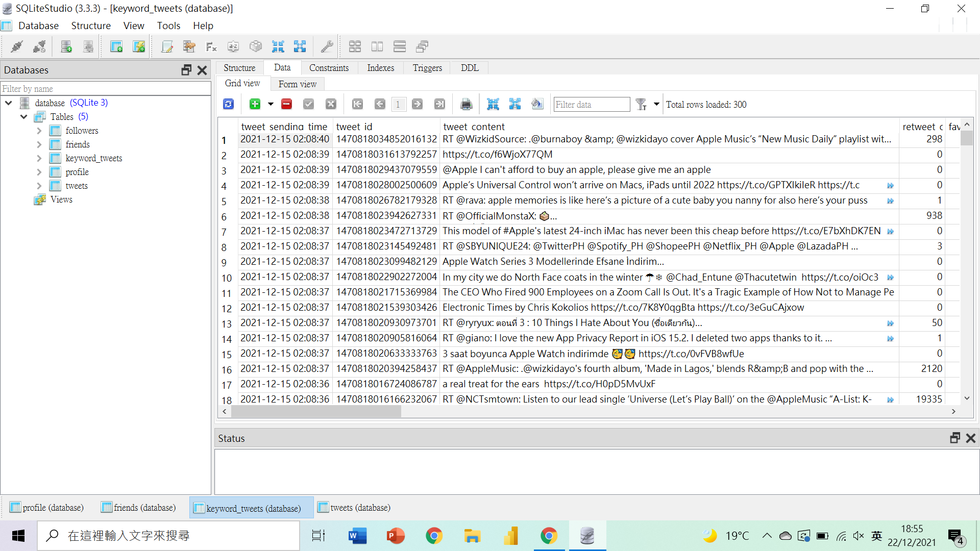Image resolution: width=980 pixels, height=551 pixels.
Task: Click the apply filter funnel icon
Action: (x=641, y=104)
